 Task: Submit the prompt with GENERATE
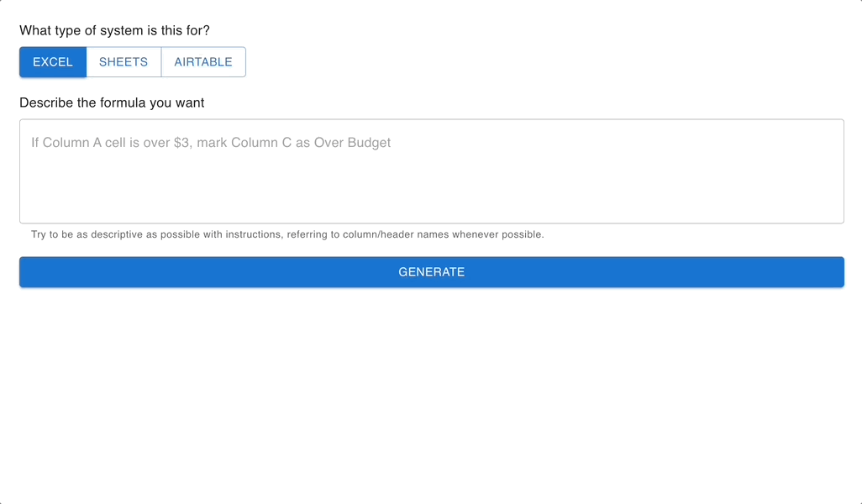(x=431, y=272)
